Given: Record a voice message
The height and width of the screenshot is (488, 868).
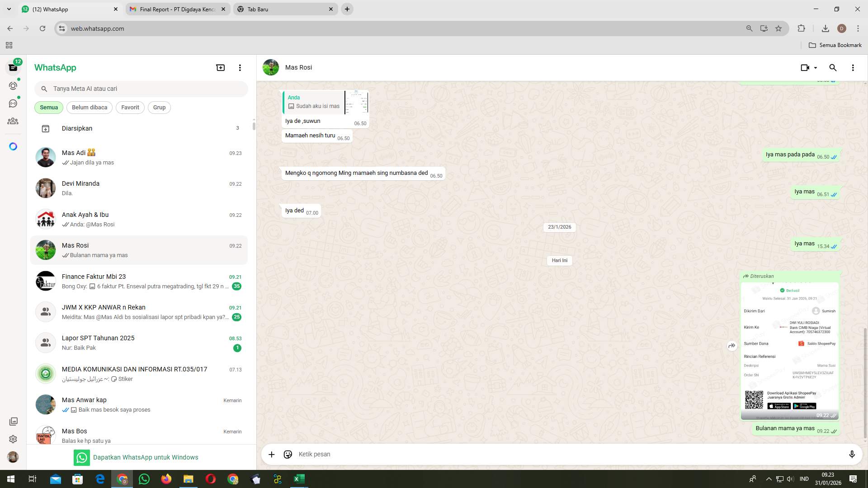Looking at the screenshot, I should coord(852,454).
